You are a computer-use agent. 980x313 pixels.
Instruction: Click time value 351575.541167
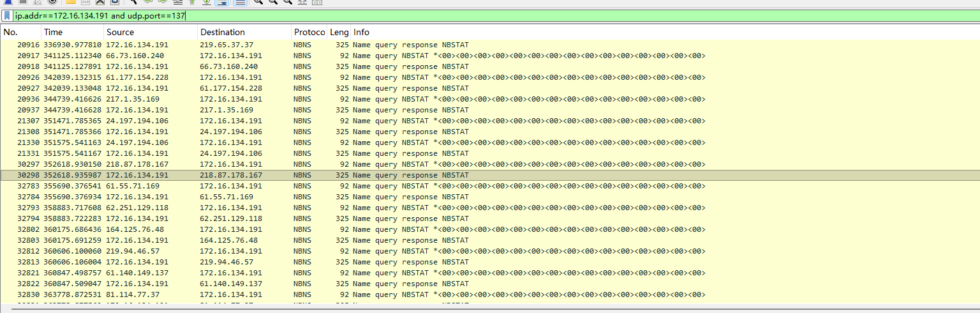(x=72, y=153)
